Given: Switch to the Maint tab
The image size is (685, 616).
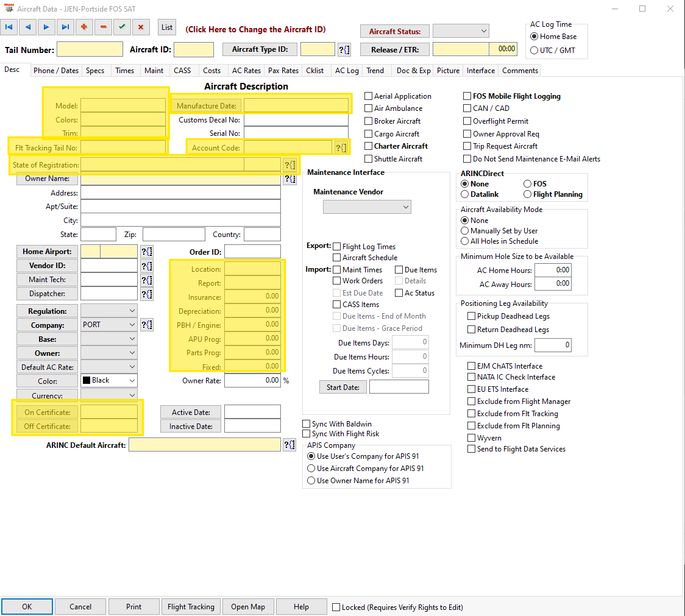Looking at the screenshot, I should point(154,70).
